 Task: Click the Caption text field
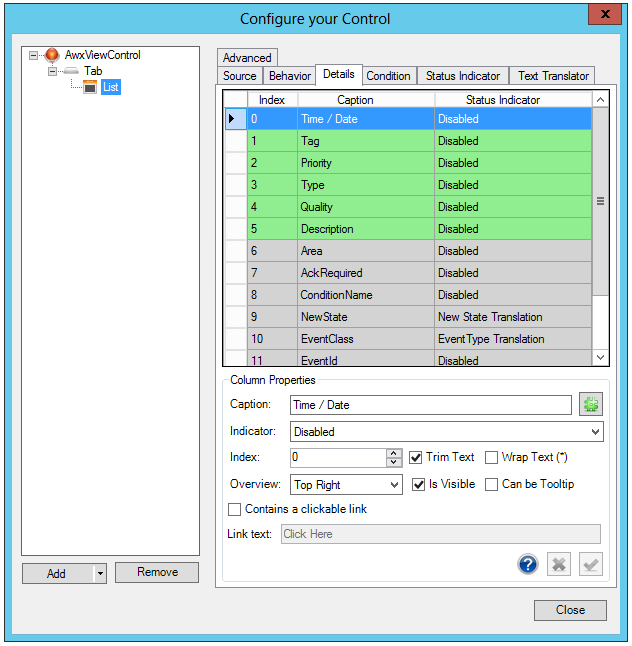pos(430,405)
